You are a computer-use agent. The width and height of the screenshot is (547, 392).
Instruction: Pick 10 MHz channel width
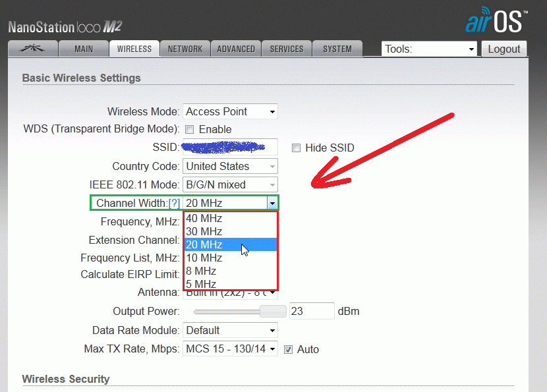click(x=231, y=258)
